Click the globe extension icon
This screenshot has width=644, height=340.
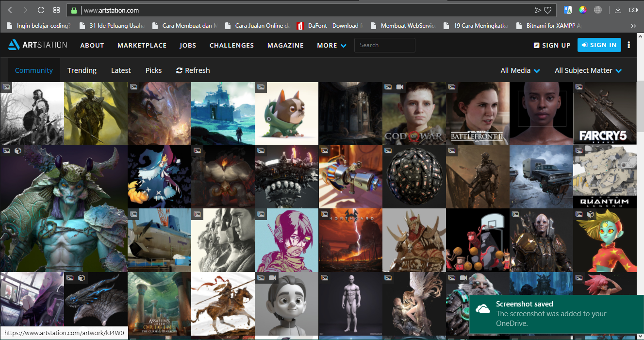pyautogui.click(x=598, y=10)
